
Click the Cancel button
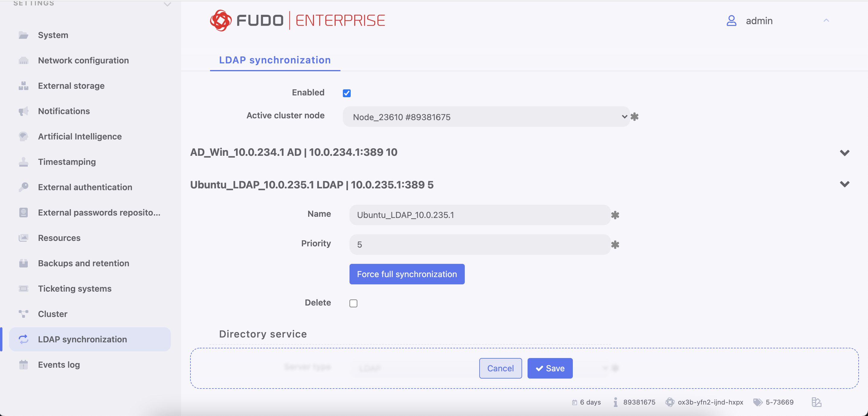(500, 368)
